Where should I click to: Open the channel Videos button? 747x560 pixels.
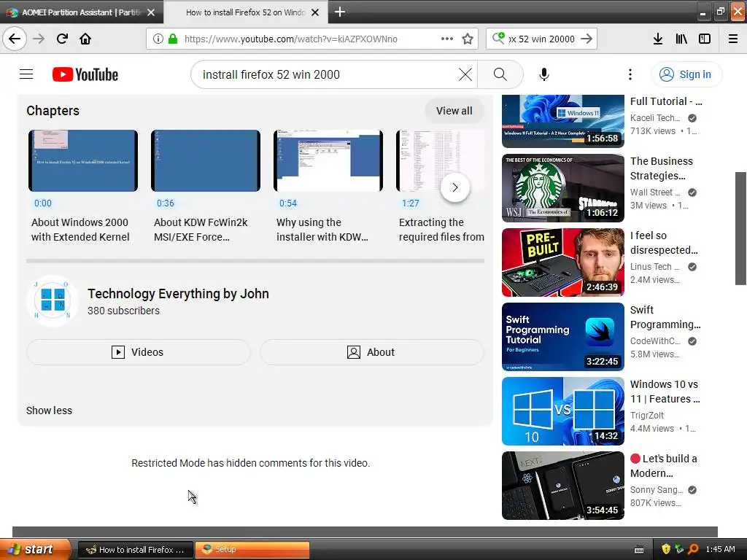pyautogui.click(x=138, y=352)
